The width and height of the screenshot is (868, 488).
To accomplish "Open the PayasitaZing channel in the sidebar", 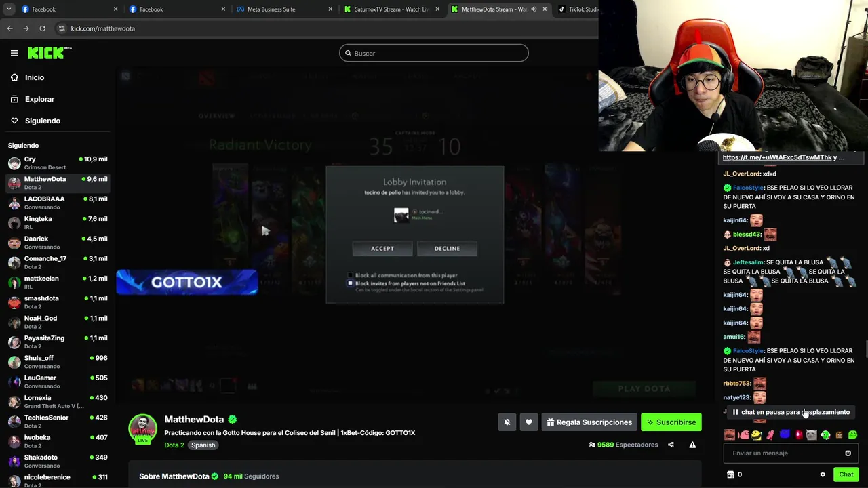I will (x=57, y=342).
